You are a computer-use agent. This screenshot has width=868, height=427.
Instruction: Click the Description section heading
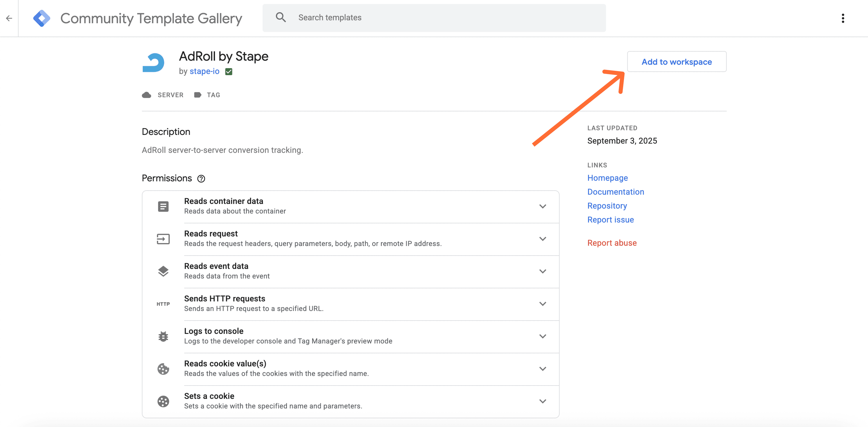pos(166,132)
